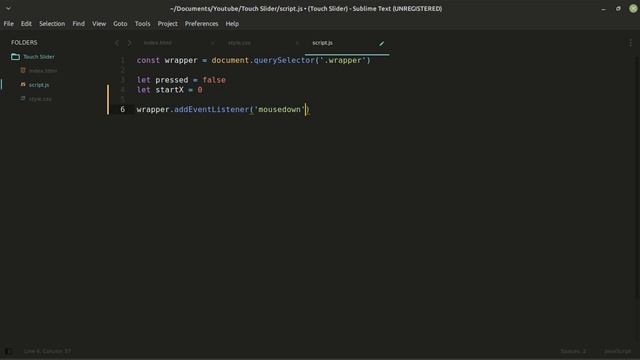
Task: Minimize the Sublime Text window
Action: pos(603,9)
